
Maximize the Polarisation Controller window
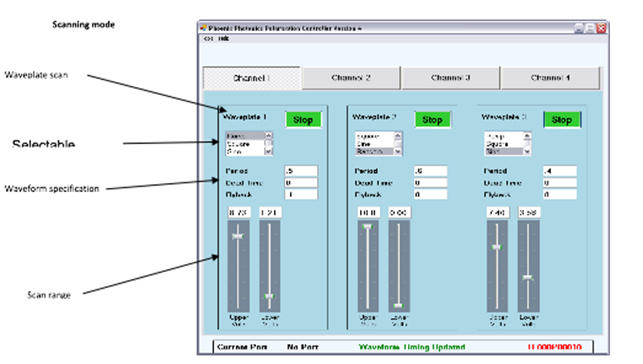tap(590, 28)
